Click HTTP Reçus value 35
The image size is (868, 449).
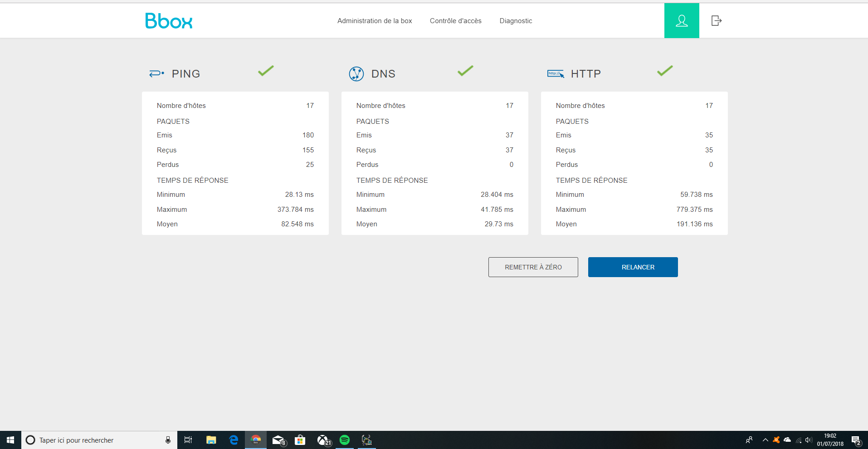709,150
